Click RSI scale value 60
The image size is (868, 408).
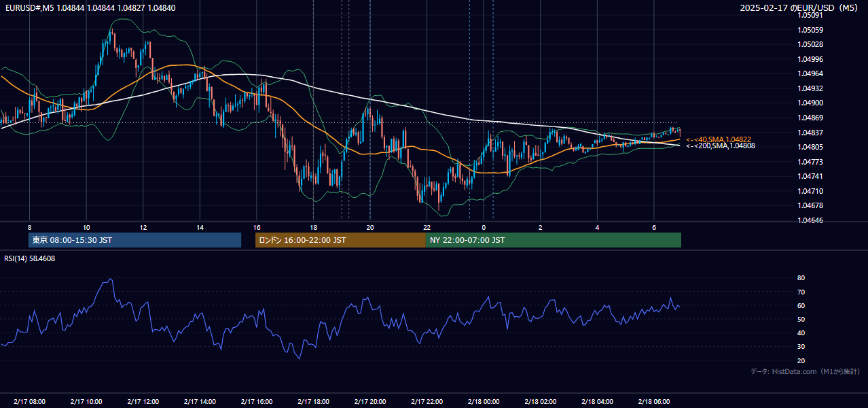(801, 305)
